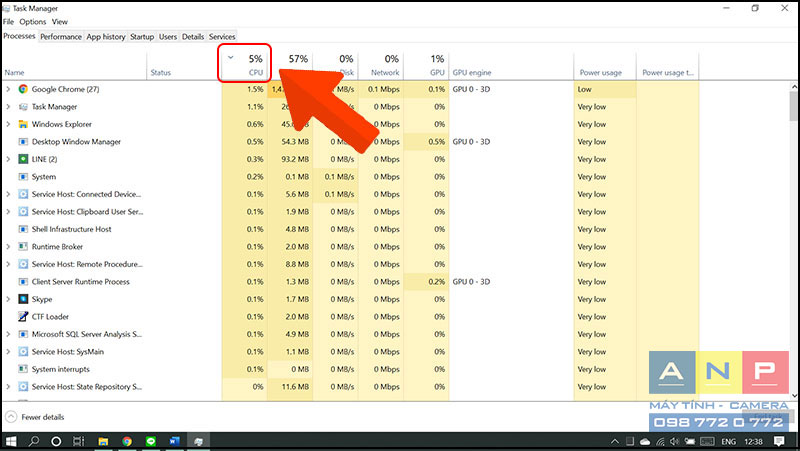800x451 pixels.
Task: Open Windows Start menu
Action: [11, 441]
